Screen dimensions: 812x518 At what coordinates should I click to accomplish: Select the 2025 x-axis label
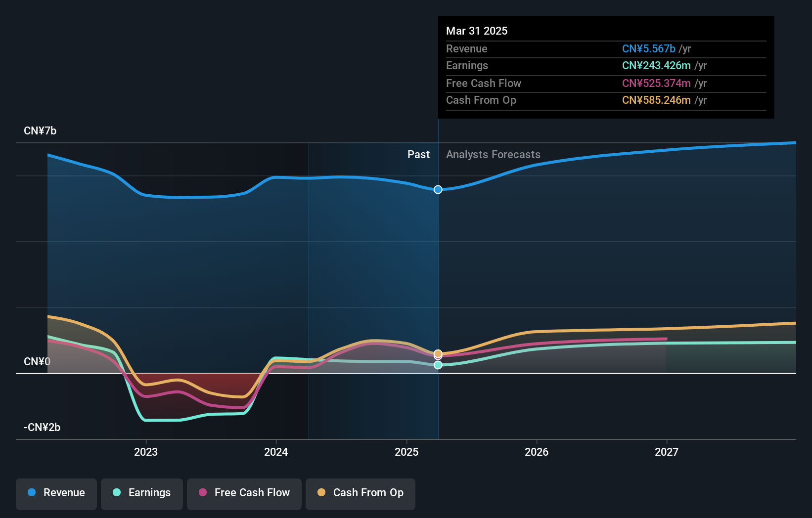406,452
